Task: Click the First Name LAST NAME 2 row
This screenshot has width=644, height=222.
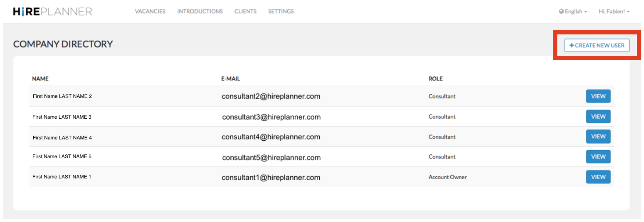Action: click(x=62, y=96)
